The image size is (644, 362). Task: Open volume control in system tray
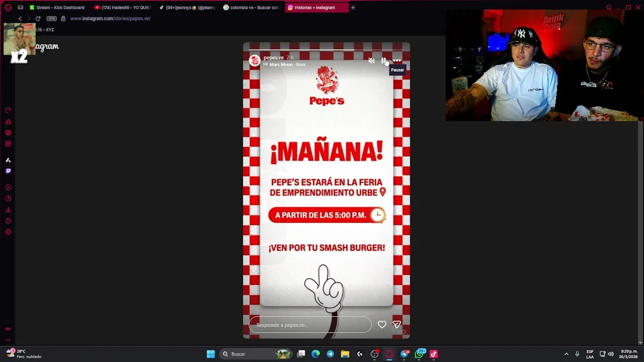click(x=610, y=354)
